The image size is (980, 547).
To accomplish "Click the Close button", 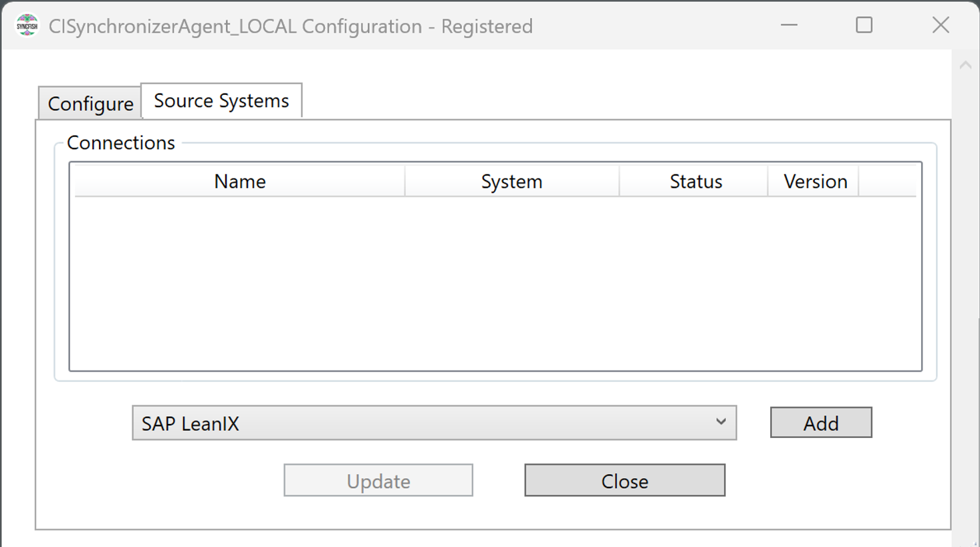I will 624,480.
